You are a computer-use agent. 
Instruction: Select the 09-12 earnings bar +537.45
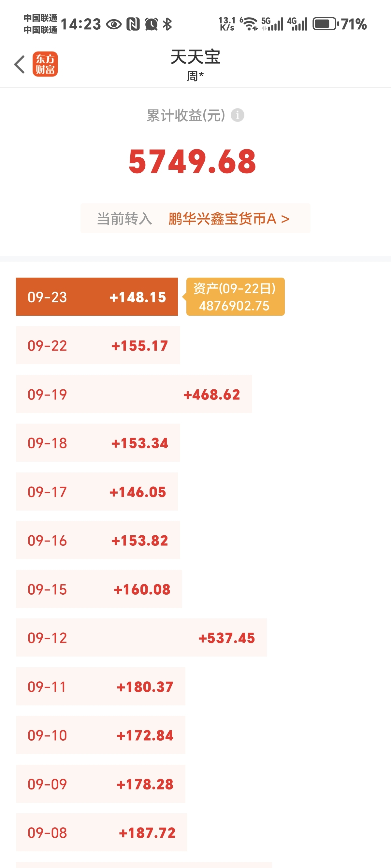(x=141, y=638)
